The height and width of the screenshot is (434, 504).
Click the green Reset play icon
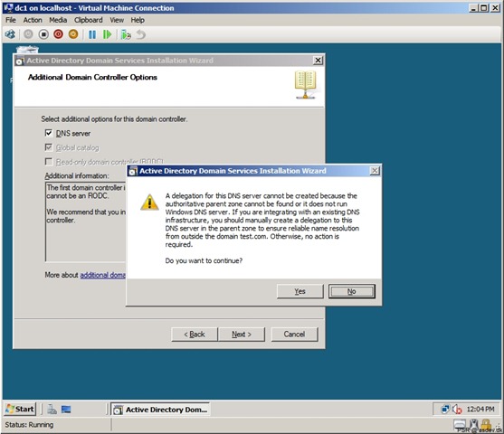tap(107, 34)
